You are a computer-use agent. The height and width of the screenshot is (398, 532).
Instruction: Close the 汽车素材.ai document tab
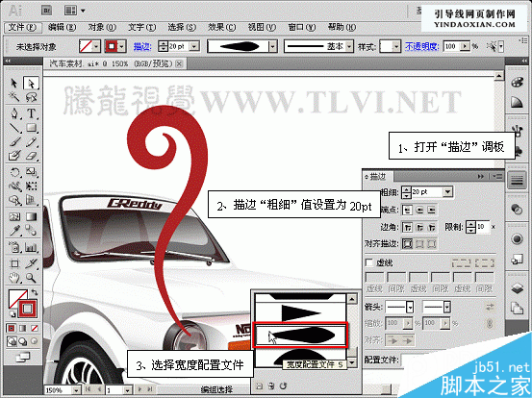coord(179,63)
